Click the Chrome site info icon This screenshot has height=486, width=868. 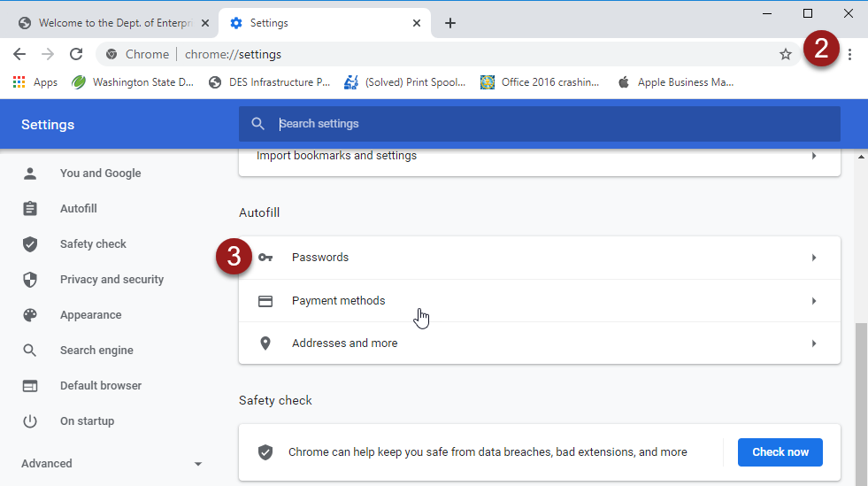point(111,54)
